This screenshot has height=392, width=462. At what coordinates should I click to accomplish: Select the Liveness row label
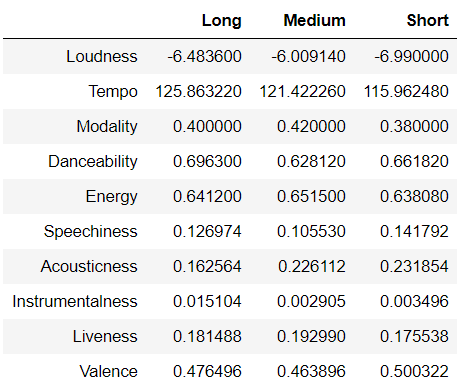[105, 337]
